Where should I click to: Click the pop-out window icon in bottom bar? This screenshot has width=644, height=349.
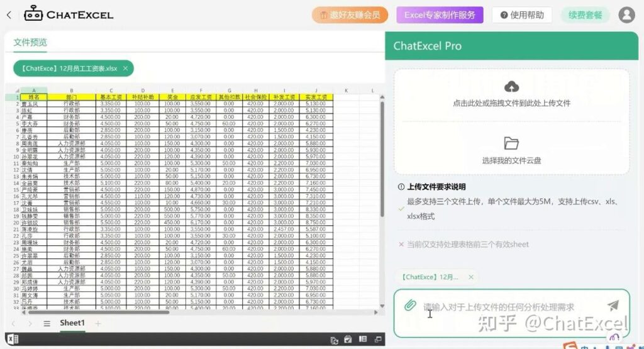point(378,339)
